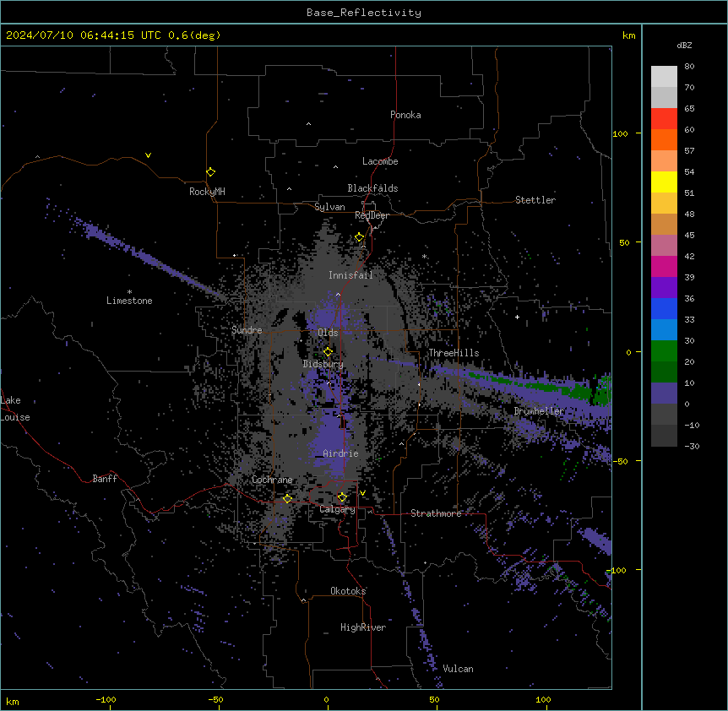Click the 80 value on the dBZ legend
Image resolution: width=728 pixels, height=711 pixels.
689,67
